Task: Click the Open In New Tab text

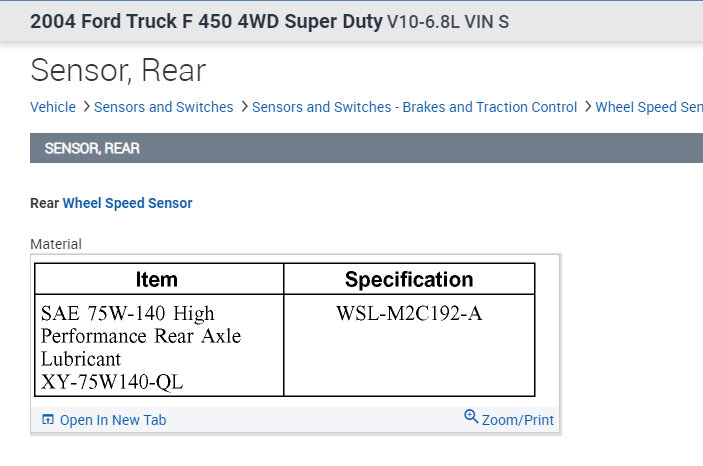Action: pyautogui.click(x=113, y=420)
